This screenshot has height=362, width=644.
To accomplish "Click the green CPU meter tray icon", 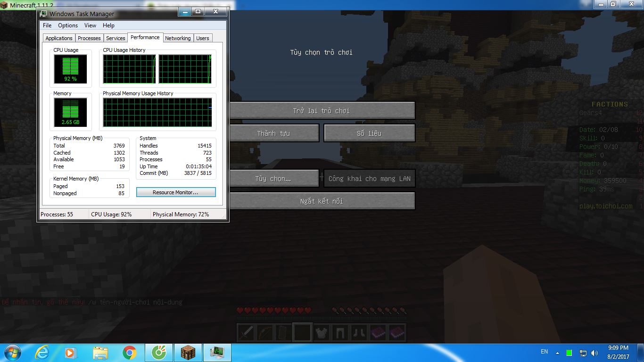I will (569, 353).
